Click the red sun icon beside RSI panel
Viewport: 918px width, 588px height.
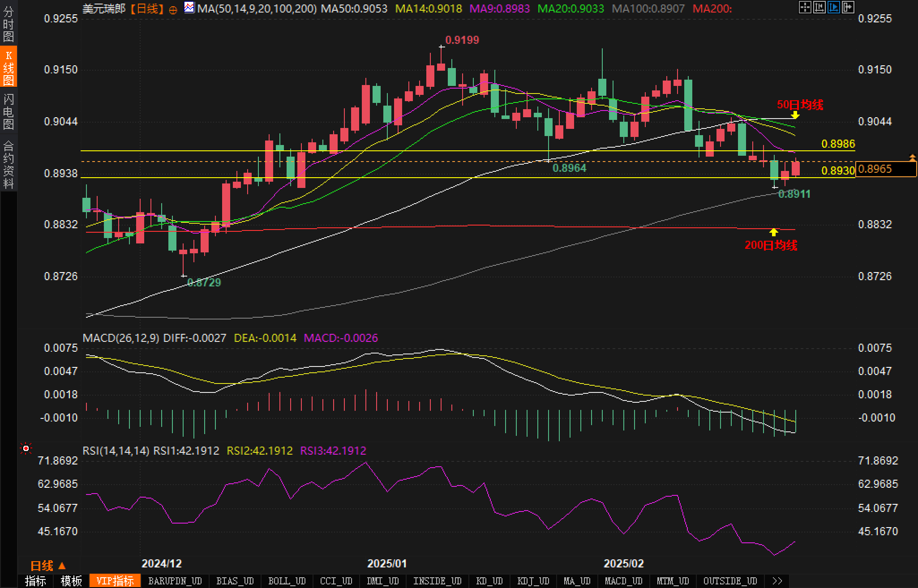coord(26,448)
